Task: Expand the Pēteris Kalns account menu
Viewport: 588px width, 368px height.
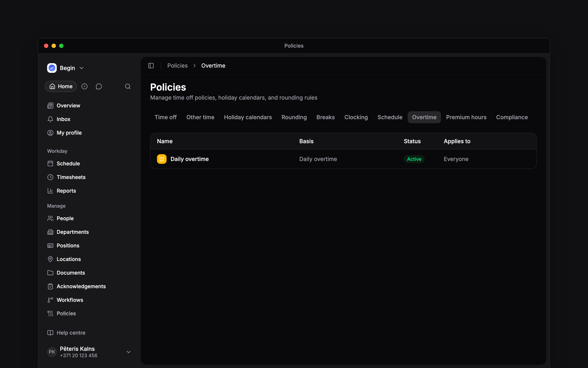Action: pos(129,352)
